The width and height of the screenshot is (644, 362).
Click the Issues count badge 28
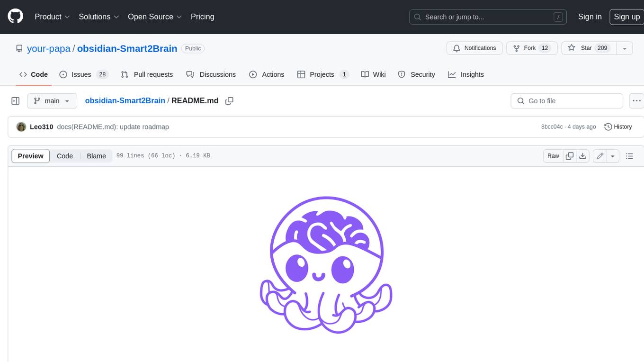click(102, 74)
